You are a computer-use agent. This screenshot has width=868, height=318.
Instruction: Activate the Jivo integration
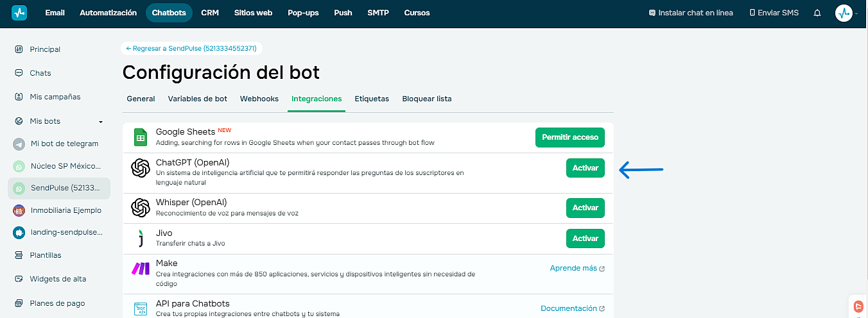pos(586,238)
